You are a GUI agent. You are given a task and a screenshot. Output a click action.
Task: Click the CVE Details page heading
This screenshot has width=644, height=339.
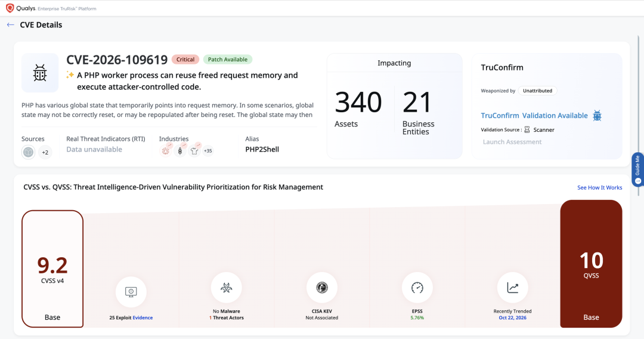[x=41, y=25]
